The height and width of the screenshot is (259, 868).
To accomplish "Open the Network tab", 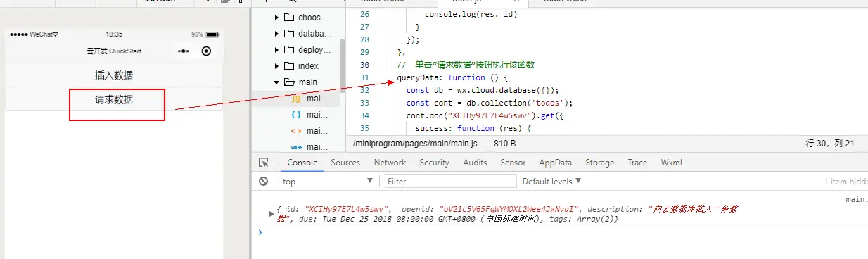I will 390,163.
